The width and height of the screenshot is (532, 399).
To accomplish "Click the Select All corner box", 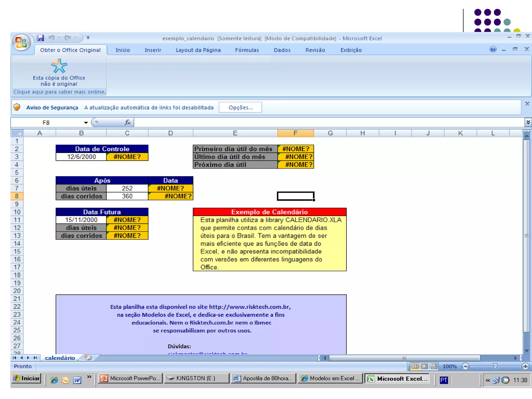I will [x=17, y=133].
